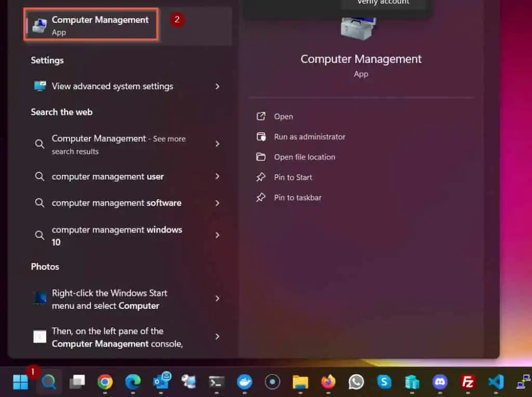The image size is (532, 397).
Task: Expand 'View advanced system settings' result
Action: 112,86
